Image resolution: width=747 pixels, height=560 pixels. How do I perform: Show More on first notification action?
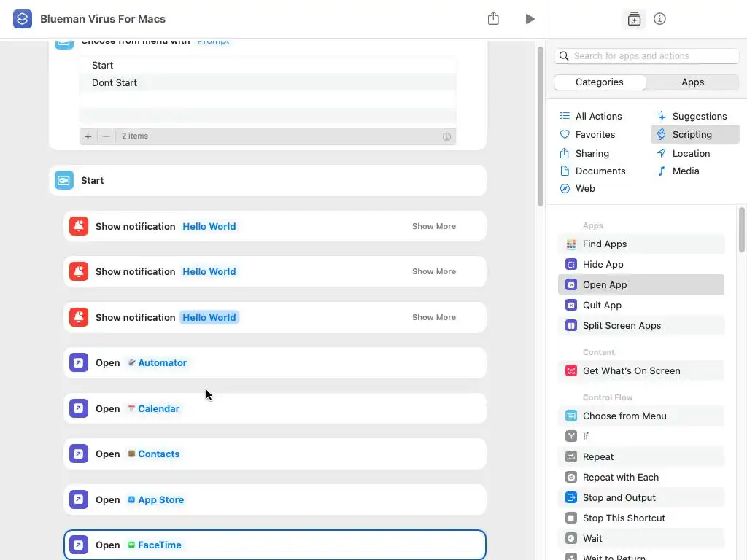[x=434, y=226]
